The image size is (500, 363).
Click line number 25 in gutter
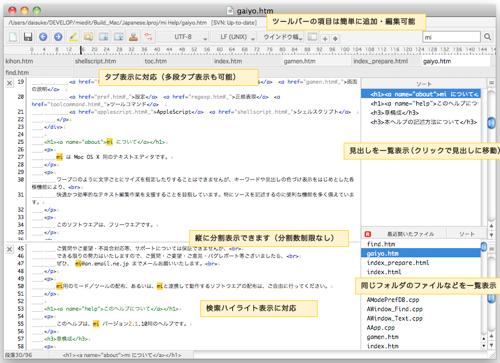pyautogui.click(x=21, y=142)
